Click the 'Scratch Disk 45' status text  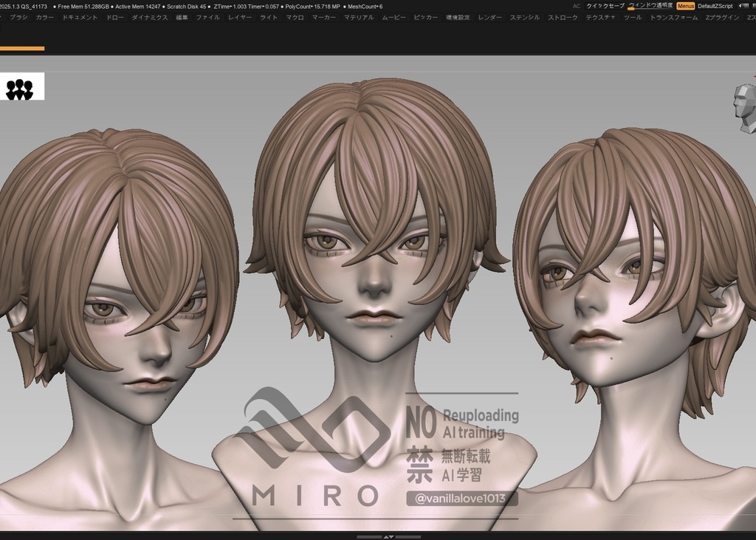pyautogui.click(x=186, y=7)
